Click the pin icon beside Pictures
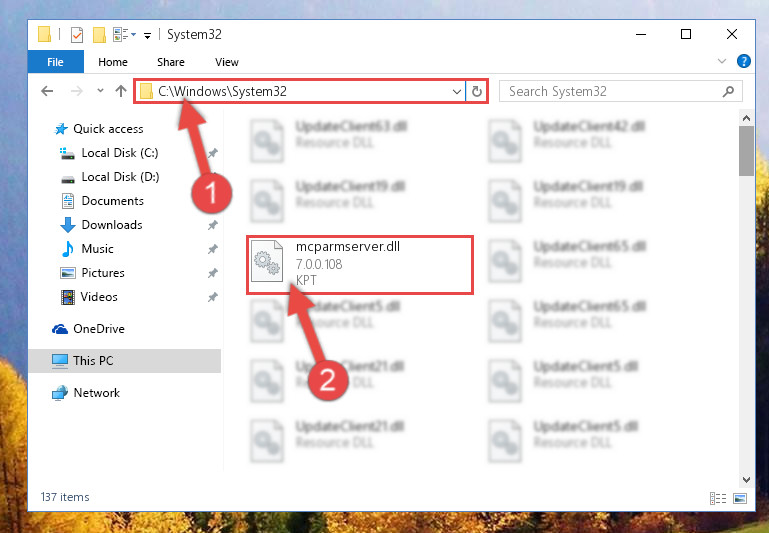 (x=212, y=273)
